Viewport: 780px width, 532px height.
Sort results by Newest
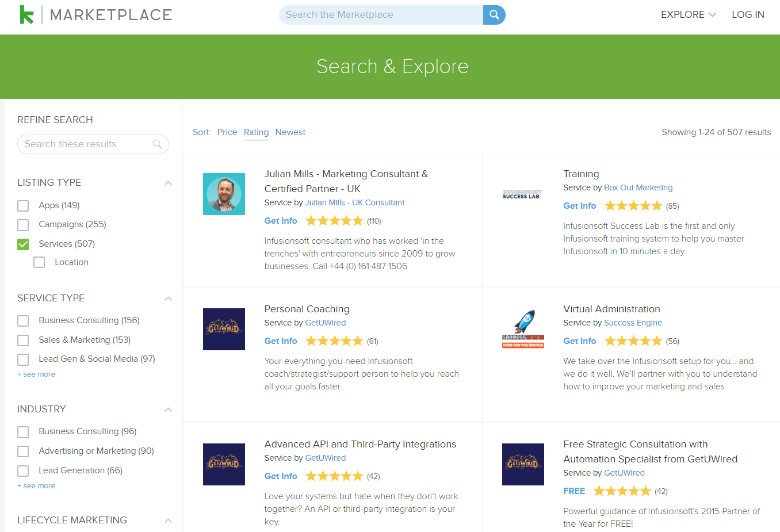click(x=290, y=132)
